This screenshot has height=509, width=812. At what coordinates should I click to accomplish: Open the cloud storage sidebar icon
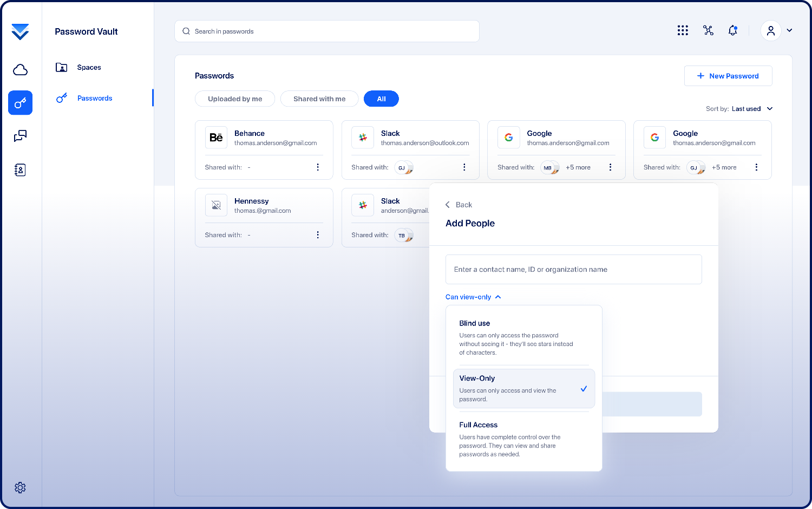(20, 69)
